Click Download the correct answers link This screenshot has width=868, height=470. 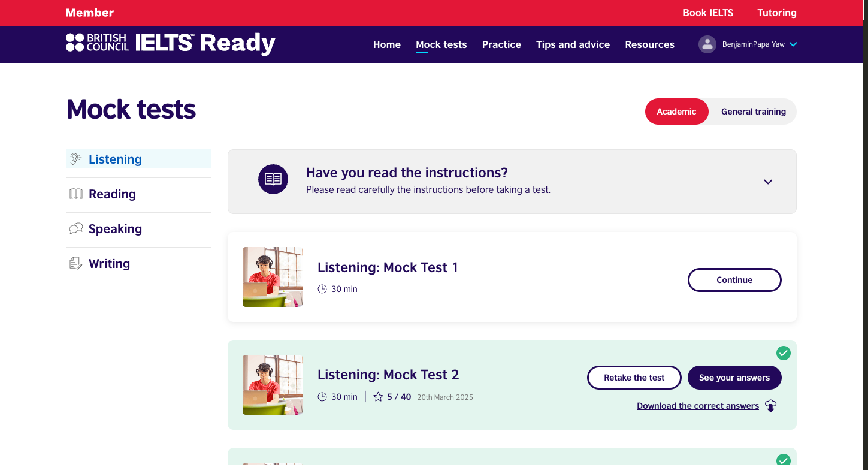point(698,406)
